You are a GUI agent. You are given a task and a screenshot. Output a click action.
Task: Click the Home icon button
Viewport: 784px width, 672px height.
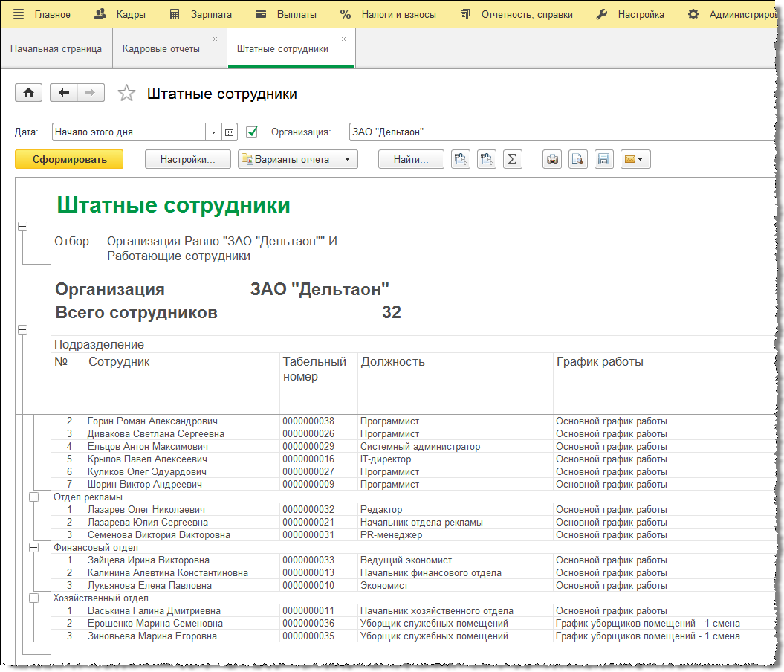(x=28, y=92)
